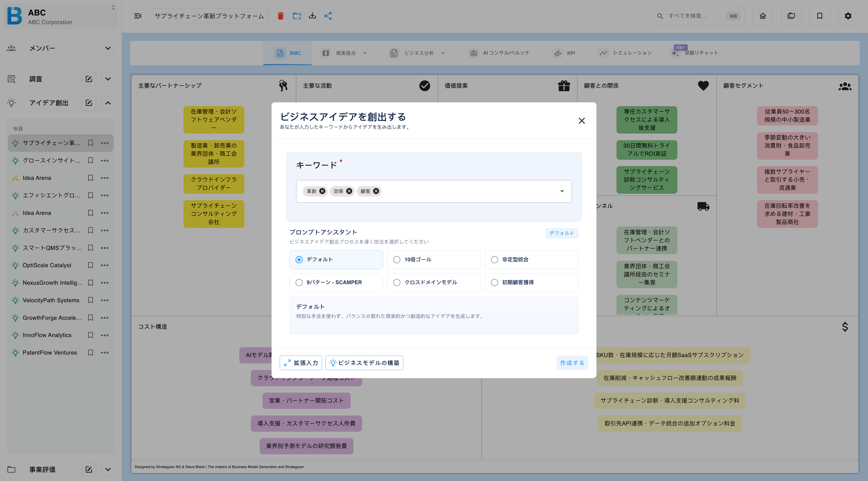Screen dimensions: 868x481
Task: Open the home icon button
Action: (762, 16)
